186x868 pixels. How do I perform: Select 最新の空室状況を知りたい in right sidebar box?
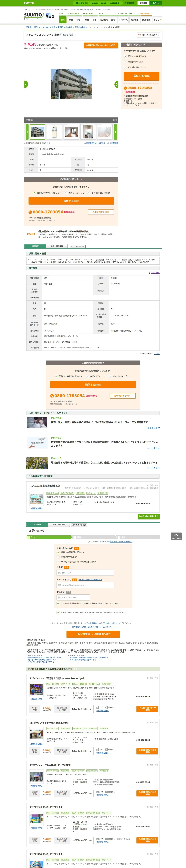[125, 57]
